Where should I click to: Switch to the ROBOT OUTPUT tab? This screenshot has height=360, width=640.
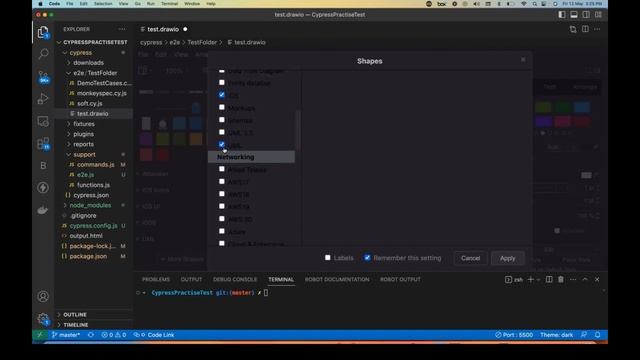(400, 280)
